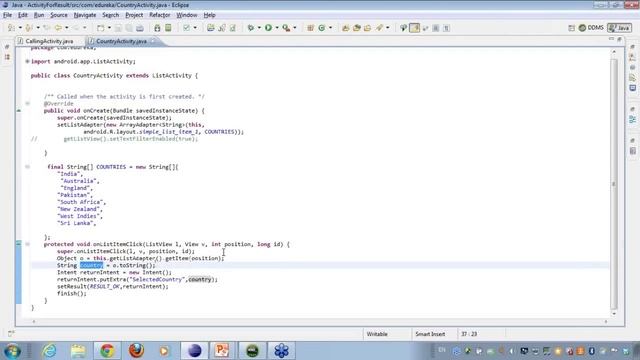
Task: Click the Run button (green play icon)
Action: pos(268,28)
